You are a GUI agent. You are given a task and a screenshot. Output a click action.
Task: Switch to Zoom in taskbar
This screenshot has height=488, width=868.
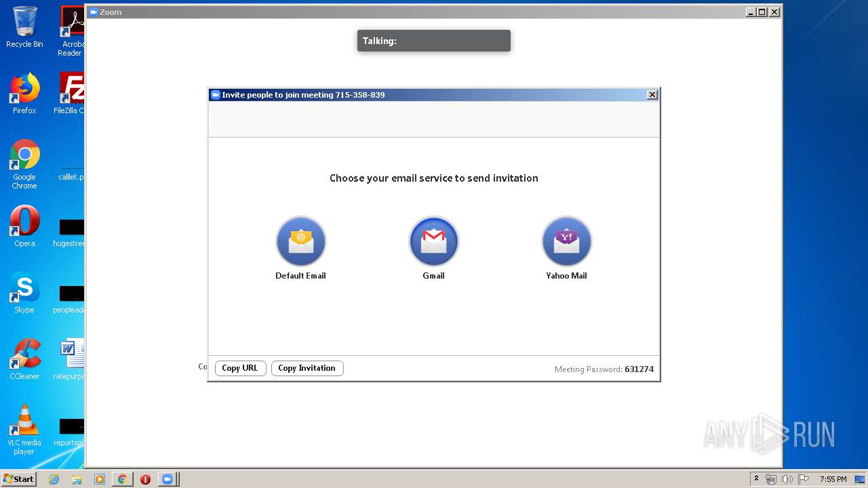pyautogui.click(x=167, y=479)
